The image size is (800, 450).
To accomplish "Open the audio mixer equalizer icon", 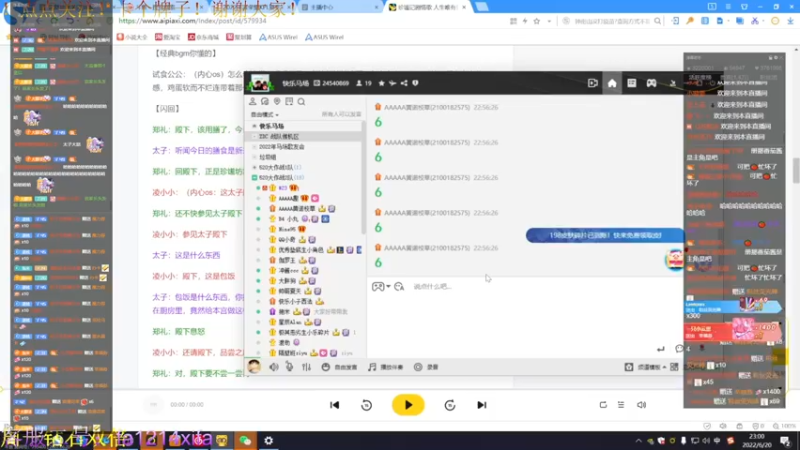I will point(306,367).
